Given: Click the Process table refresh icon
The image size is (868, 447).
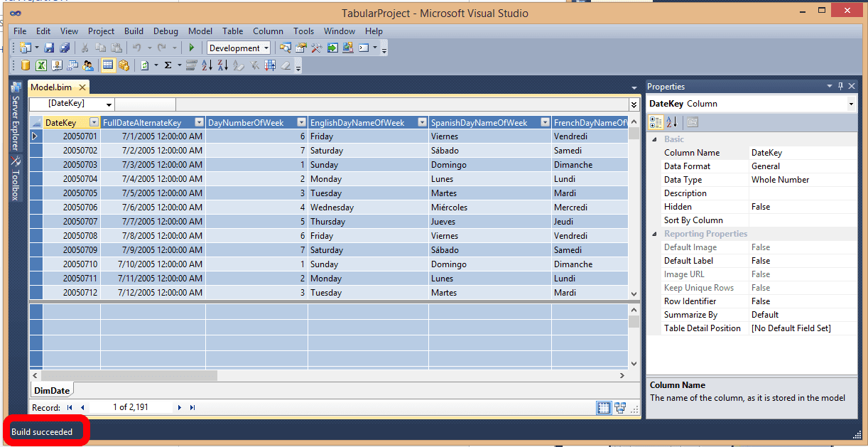Looking at the screenshot, I should point(144,65).
